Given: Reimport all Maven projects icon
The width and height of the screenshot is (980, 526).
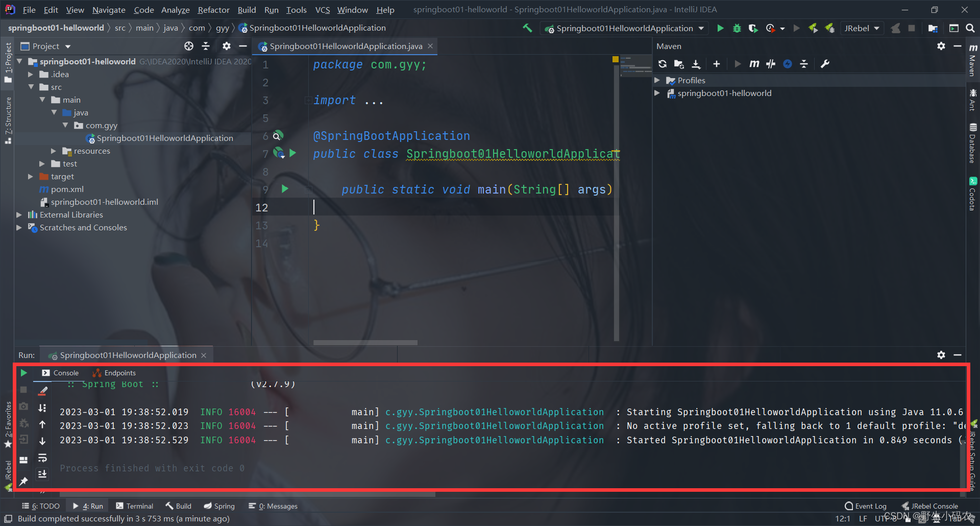Looking at the screenshot, I should pos(663,64).
